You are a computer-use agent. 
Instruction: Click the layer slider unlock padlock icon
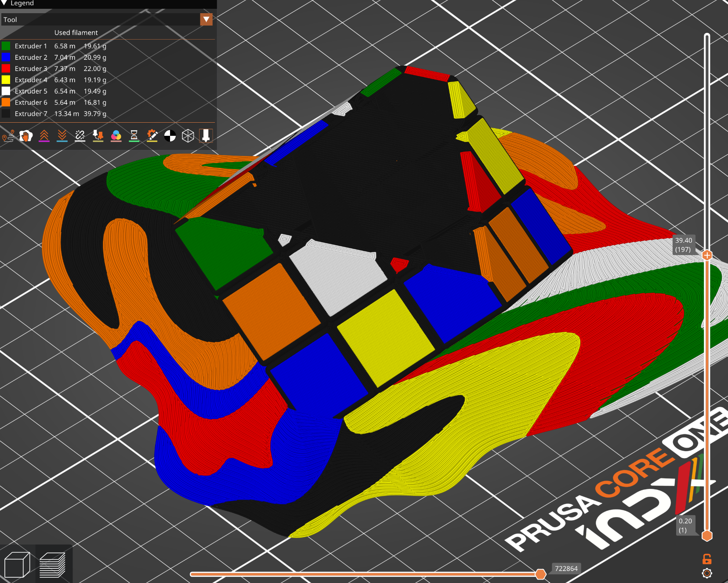(707, 559)
